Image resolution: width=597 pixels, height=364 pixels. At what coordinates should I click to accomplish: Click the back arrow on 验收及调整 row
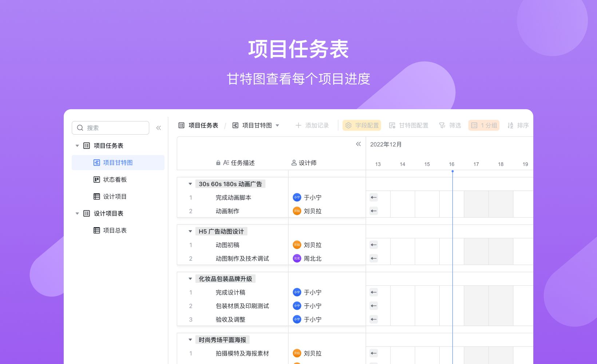click(x=373, y=319)
